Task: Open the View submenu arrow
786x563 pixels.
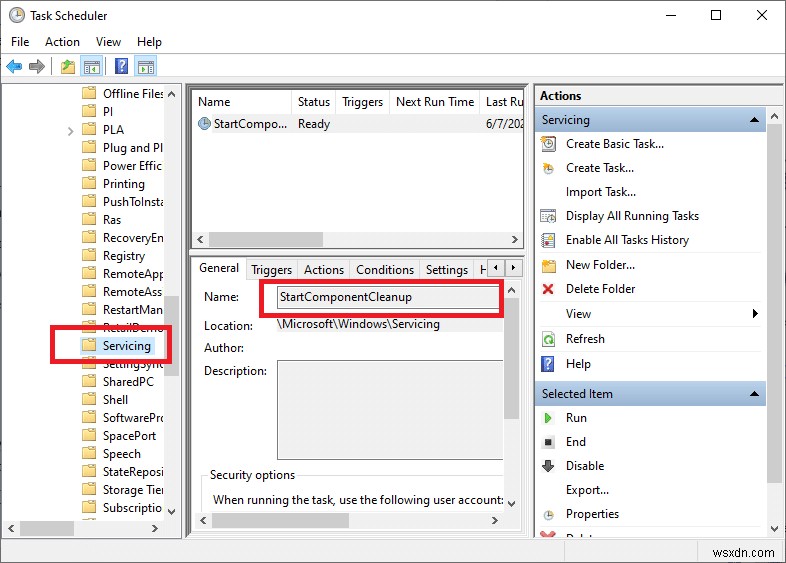Action: click(755, 314)
